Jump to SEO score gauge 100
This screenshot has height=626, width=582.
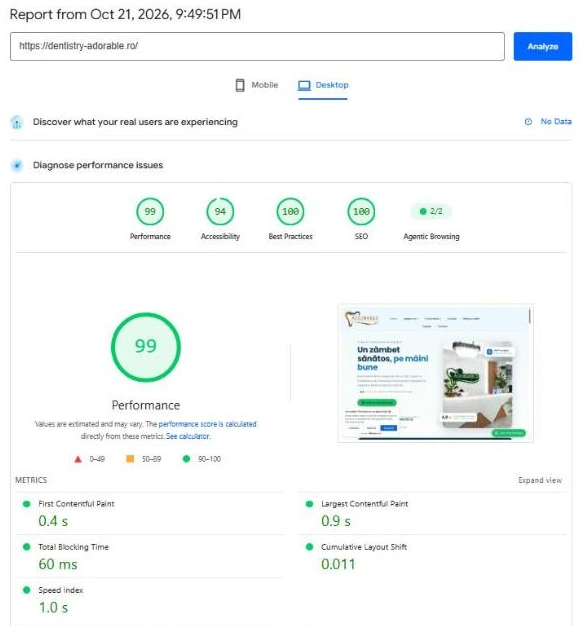coord(361,211)
